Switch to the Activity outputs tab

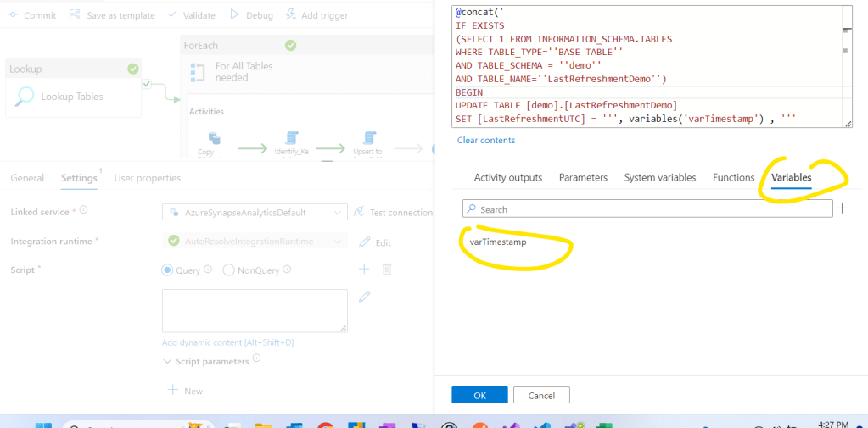(507, 178)
